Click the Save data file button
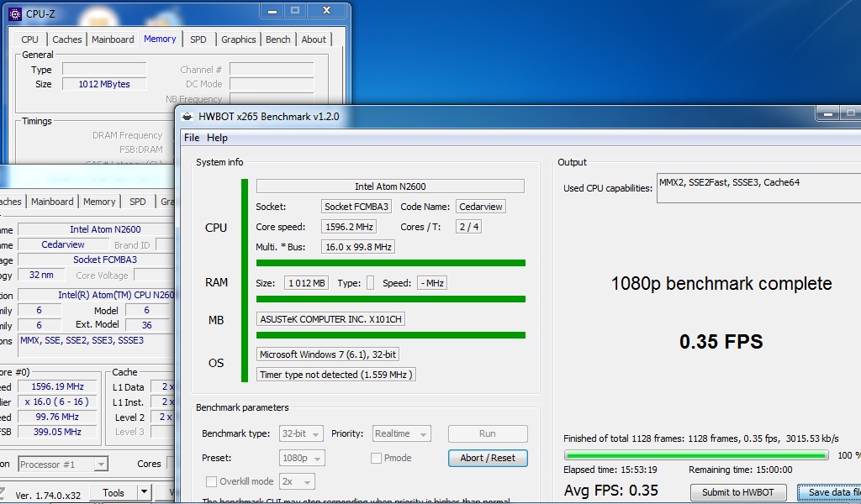This screenshot has width=861, height=504. coord(829,492)
